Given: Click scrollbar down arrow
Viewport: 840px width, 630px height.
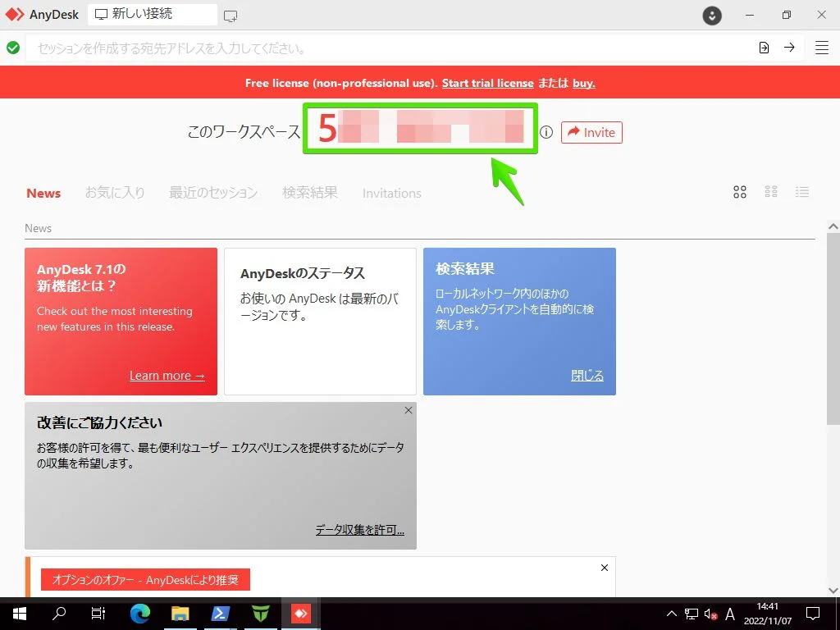Looking at the screenshot, I should pyautogui.click(x=833, y=591).
